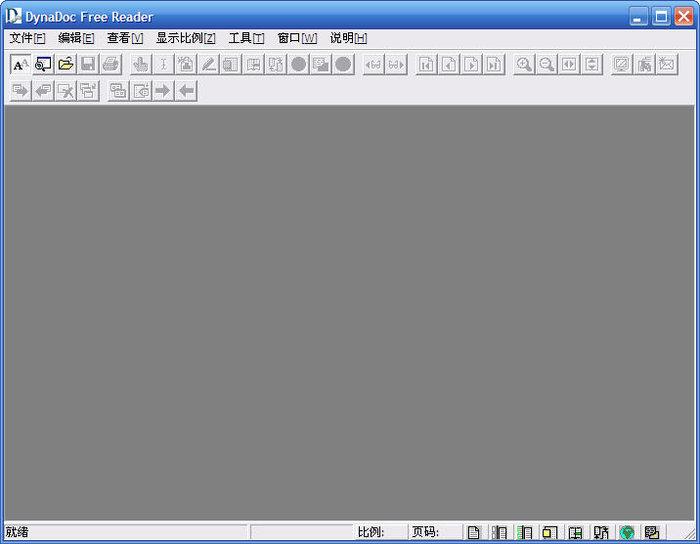Open the 工具[T] menu
Viewport: 700px width, 544px height.
(246, 38)
